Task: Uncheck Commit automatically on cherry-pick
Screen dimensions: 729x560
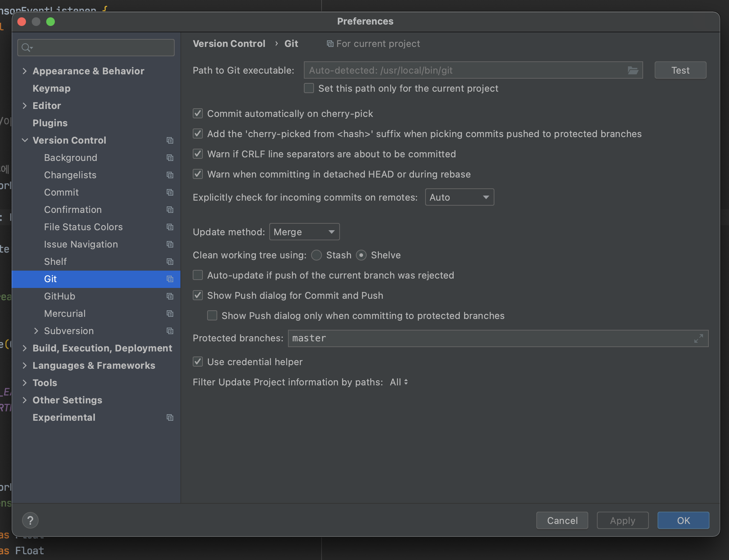Action: tap(198, 114)
